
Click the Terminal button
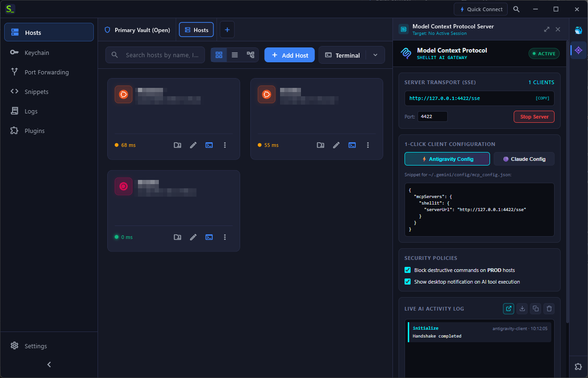pyautogui.click(x=342, y=55)
